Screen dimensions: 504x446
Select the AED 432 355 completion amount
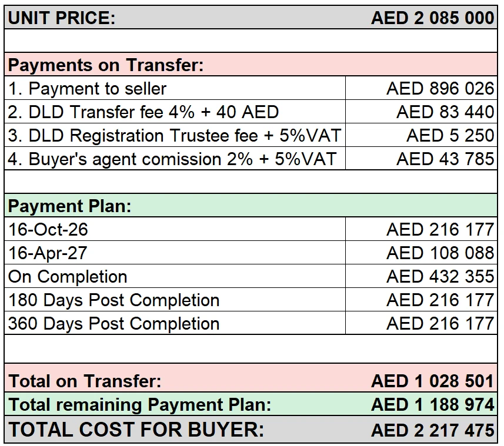[440, 276]
